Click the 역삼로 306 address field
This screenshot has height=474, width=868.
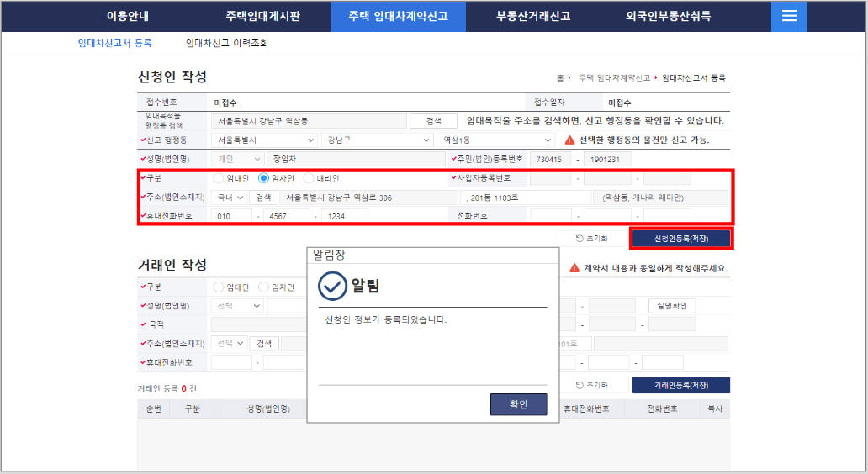pyautogui.click(x=369, y=197)
